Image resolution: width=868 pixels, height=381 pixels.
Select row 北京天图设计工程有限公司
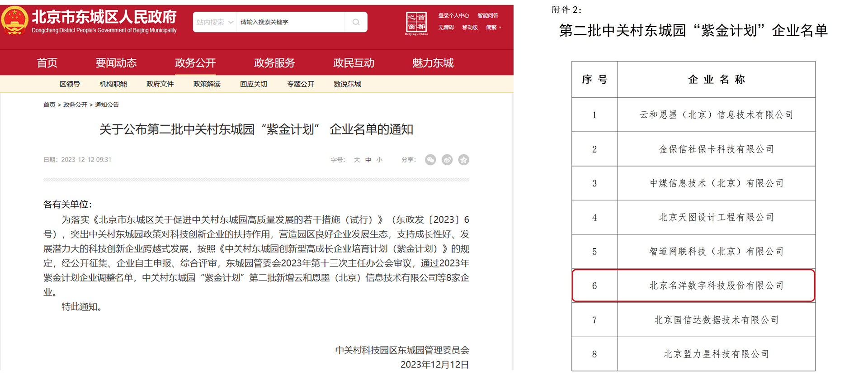pyautogui.click(x=693, y=218)
